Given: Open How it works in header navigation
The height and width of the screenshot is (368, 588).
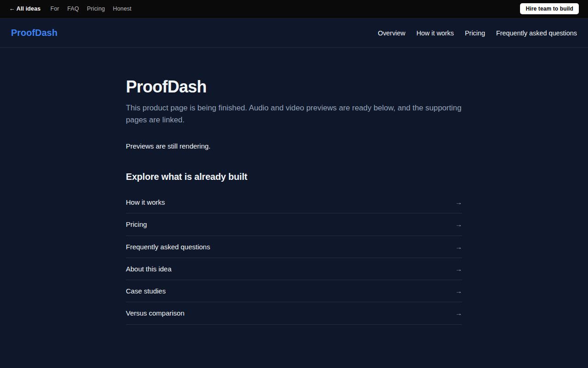Looking at the screenshot, I should 435,33.
